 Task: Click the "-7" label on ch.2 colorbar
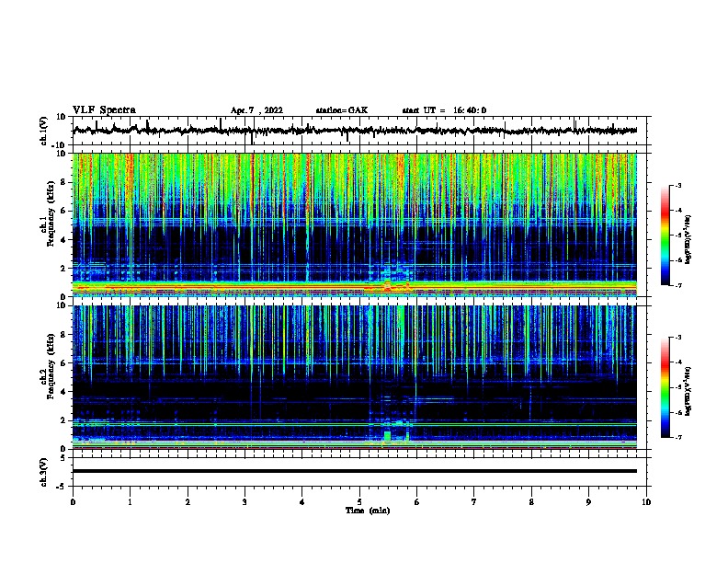point(677,437)
